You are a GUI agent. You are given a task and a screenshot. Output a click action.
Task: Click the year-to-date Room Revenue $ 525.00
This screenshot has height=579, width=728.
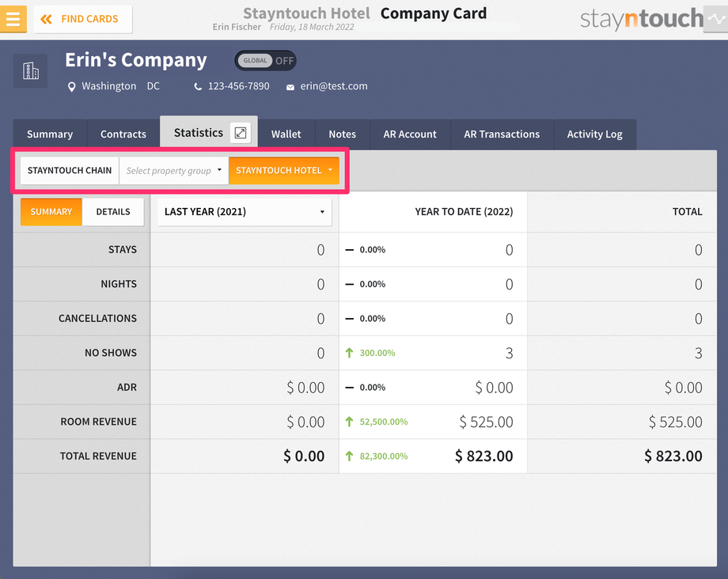click(486, 422)
